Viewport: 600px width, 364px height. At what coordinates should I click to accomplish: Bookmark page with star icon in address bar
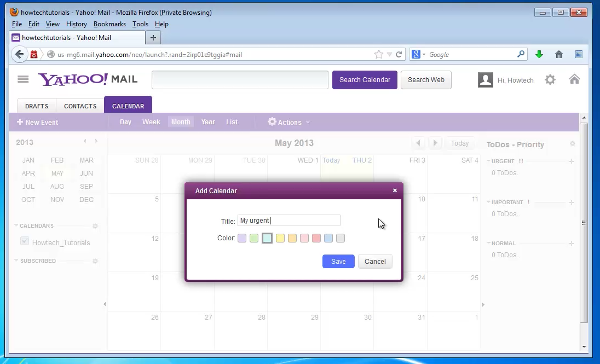(378, 54)
